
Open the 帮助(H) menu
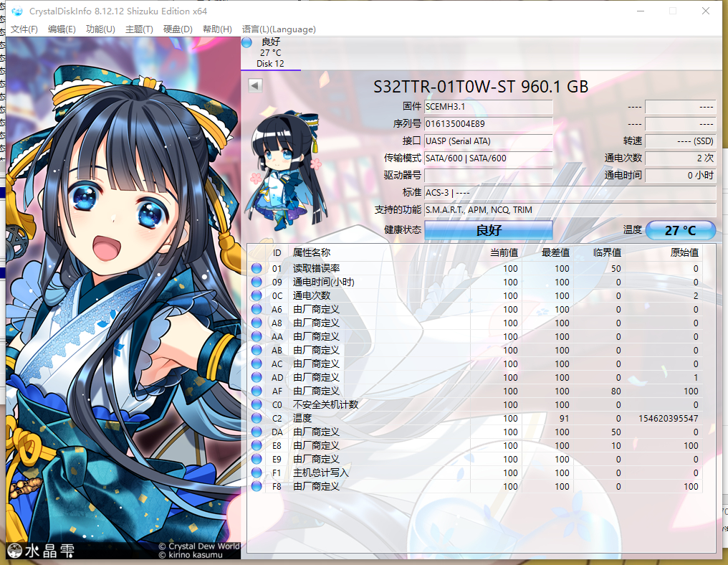click(217, 29)
